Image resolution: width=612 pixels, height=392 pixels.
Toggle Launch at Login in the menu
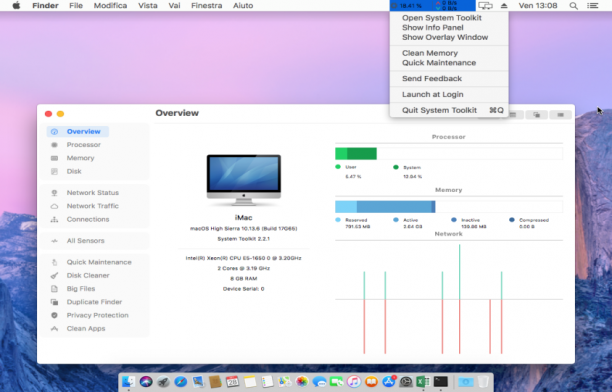[x=432, y=94]
